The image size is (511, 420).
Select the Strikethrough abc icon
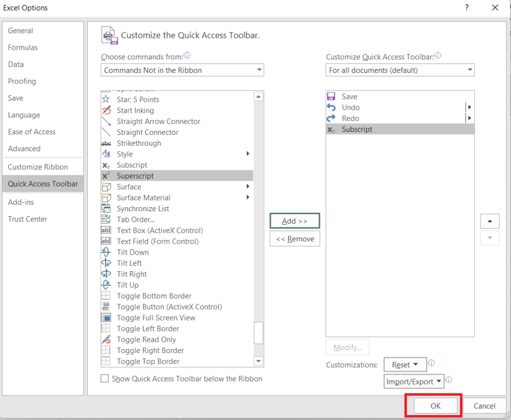tap(106, 143)
